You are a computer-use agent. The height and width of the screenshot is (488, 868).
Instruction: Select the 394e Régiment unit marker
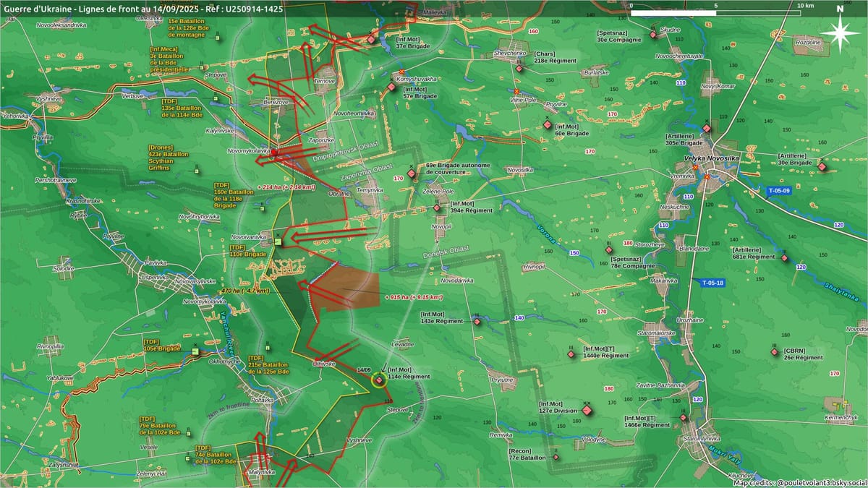[x=437, y=208]
